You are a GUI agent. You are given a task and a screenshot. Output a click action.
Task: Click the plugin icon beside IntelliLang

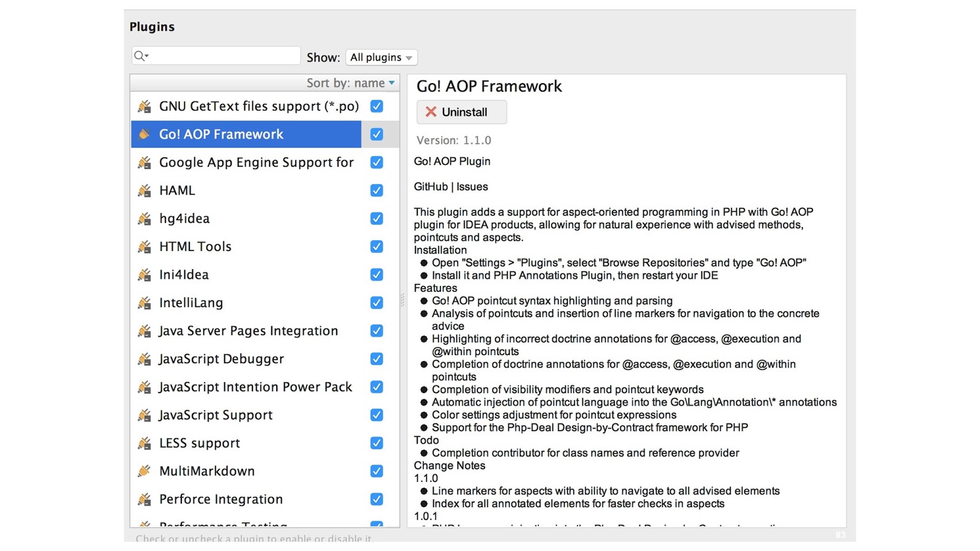[x=145, y=303]
